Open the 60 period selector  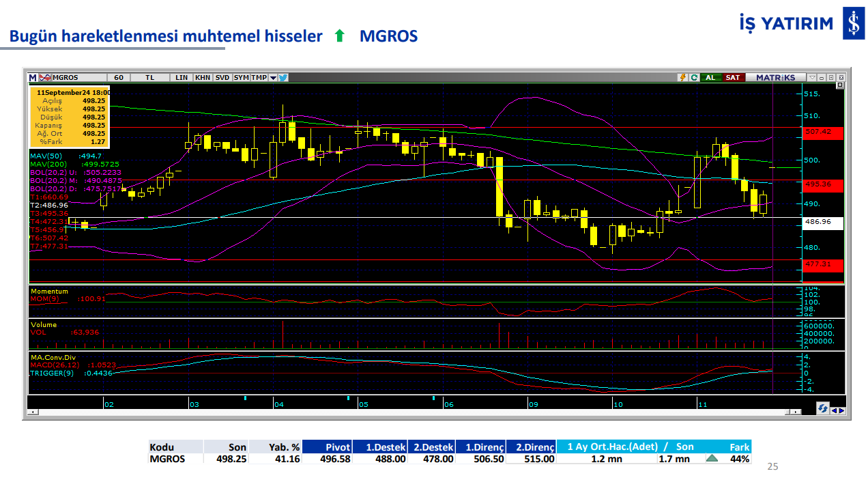(x=119, y=77)
